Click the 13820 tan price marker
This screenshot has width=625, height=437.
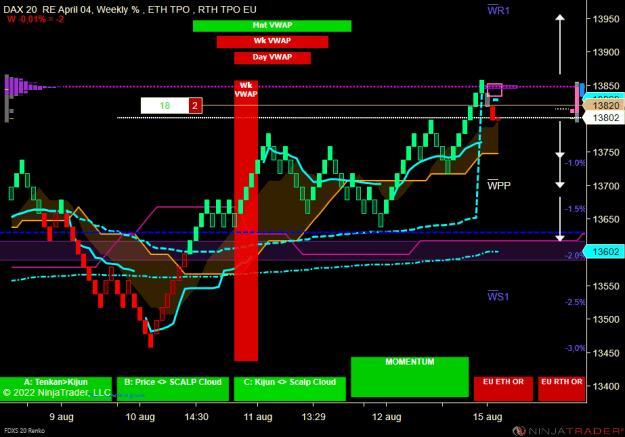click(604, 105)
